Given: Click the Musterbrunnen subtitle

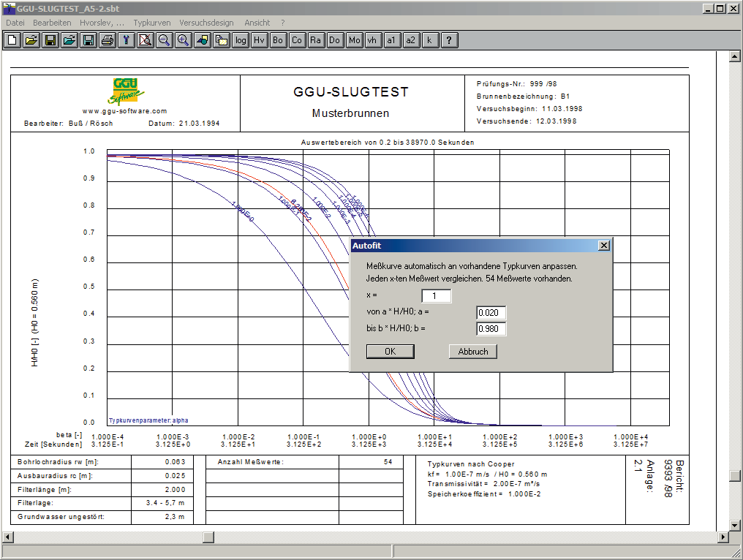Looking at the screenshot, I should coord(350,113).
